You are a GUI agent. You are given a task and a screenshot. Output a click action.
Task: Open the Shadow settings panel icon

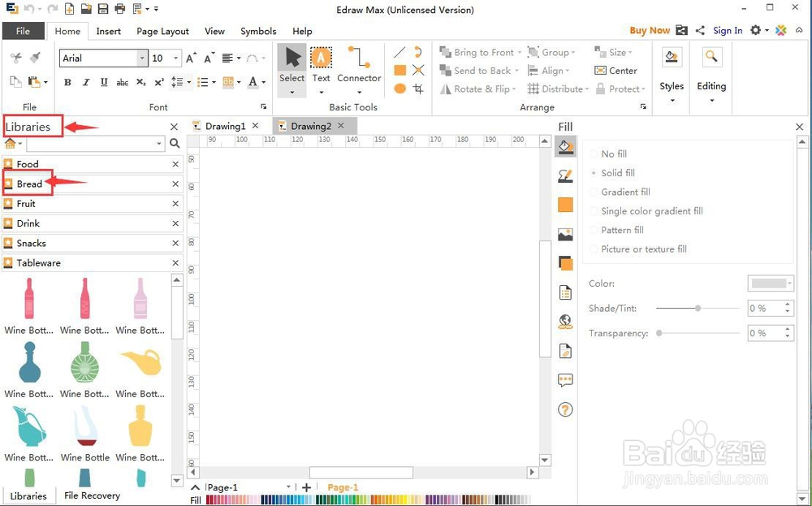point(565,263)
